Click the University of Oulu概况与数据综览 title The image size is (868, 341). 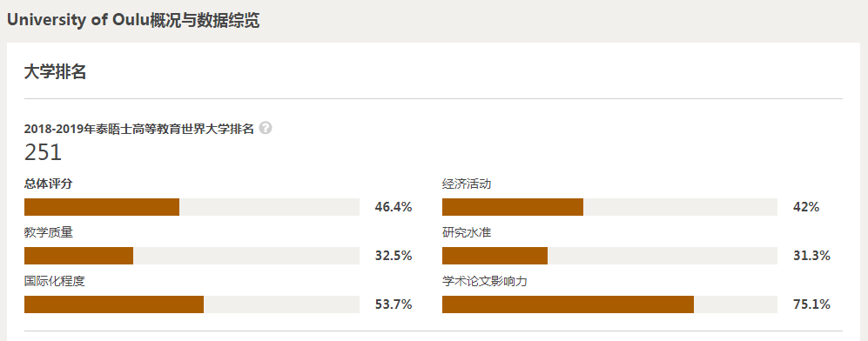tap(133, 21)
